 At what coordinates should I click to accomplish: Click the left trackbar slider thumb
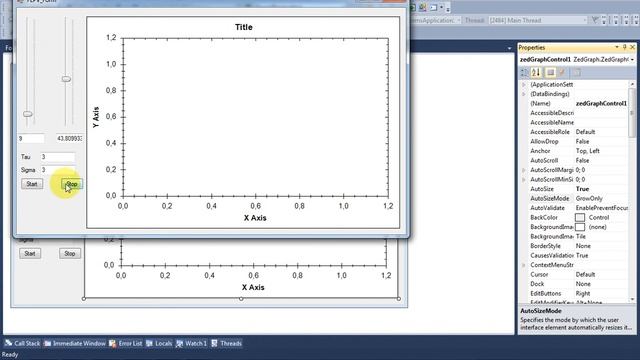[28, 114]
